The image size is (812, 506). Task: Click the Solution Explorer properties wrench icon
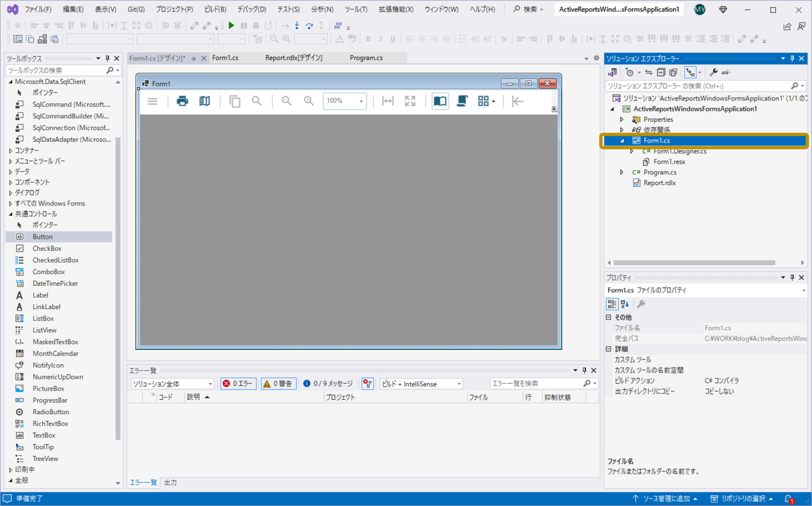[713, 72]
